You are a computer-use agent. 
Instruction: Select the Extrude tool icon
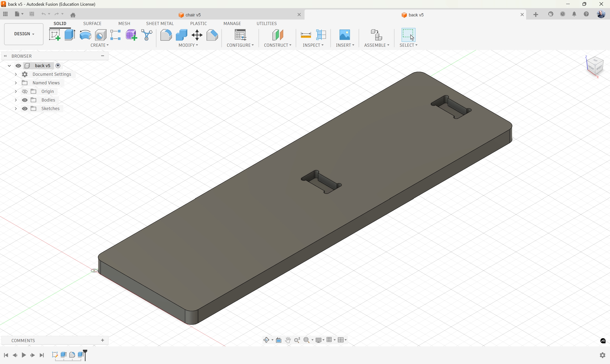point(70,35)
